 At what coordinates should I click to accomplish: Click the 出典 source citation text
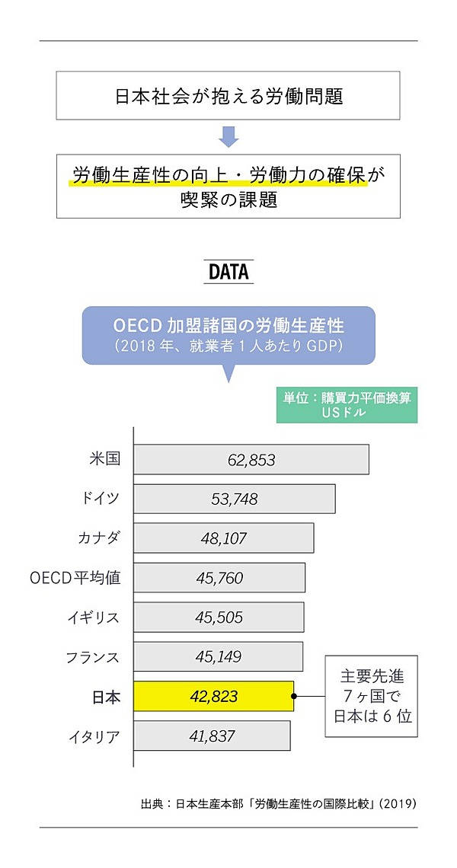[x=279, y=803]
